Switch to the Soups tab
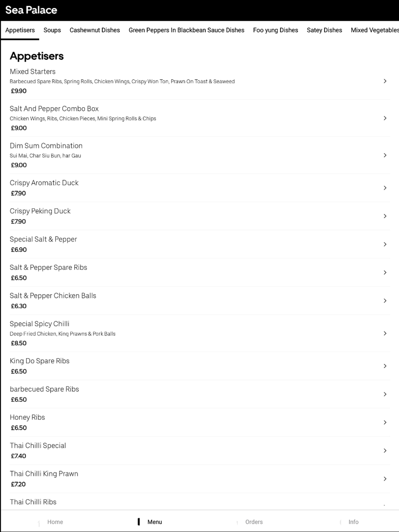Screen dimensions: 399x532 point(52,30)
